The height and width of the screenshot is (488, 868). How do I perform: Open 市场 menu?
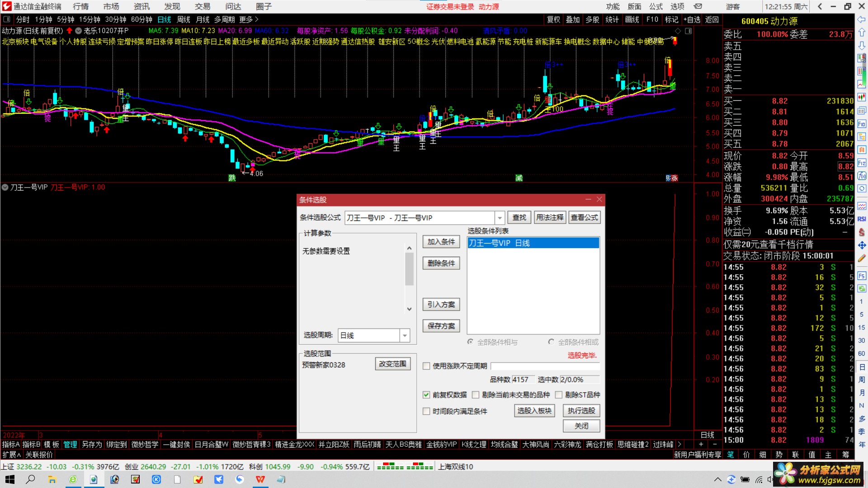pyautogui.click(x=111, y=6)
